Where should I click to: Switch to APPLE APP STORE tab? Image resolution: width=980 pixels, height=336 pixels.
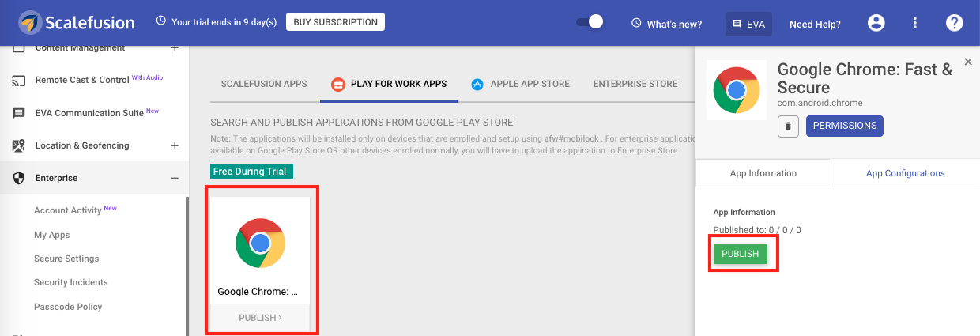[x=520, y=84]
